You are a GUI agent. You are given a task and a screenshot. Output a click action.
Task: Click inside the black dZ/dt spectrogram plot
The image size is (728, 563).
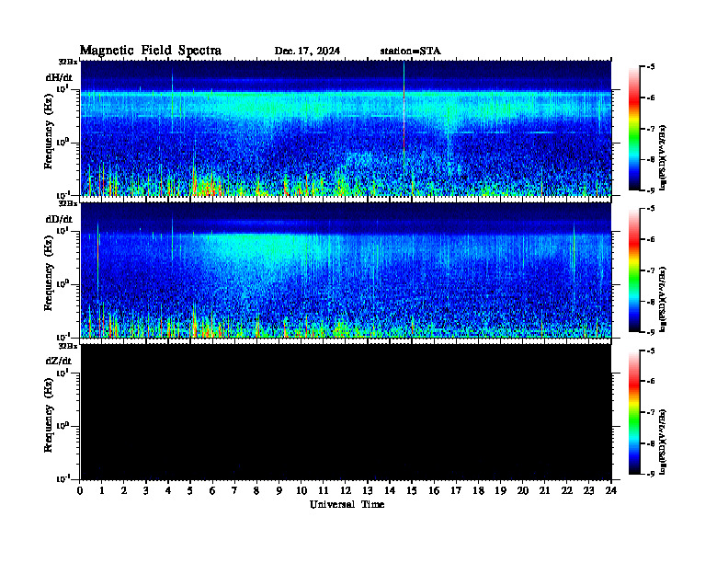coord(346,412)
